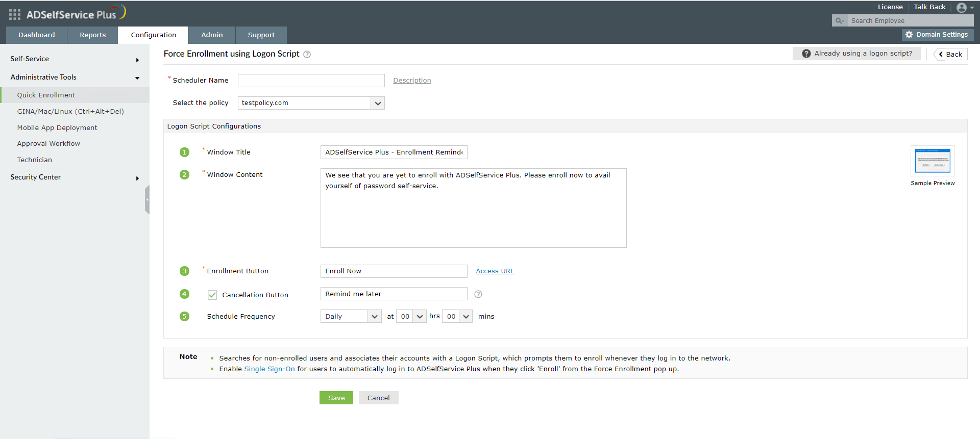The image size is (980, 439).
Task: Click the question icon in logon script banner
Action: point(806,54)
